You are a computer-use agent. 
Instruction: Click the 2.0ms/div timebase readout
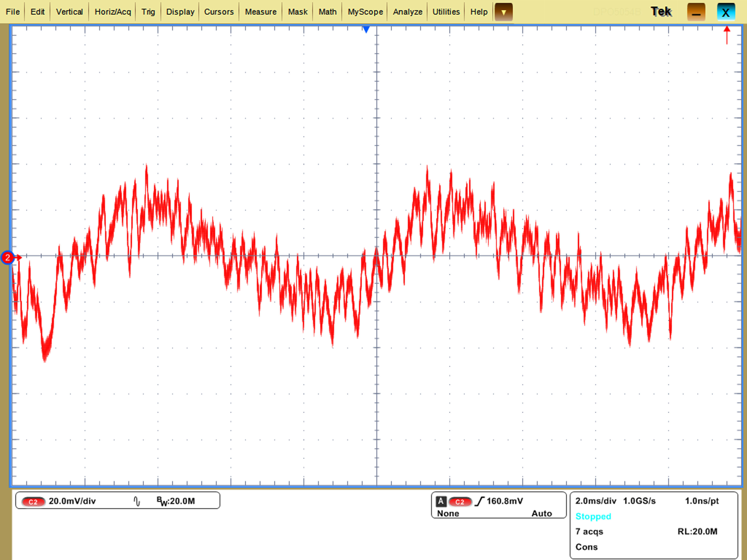(x=595, y=501)
